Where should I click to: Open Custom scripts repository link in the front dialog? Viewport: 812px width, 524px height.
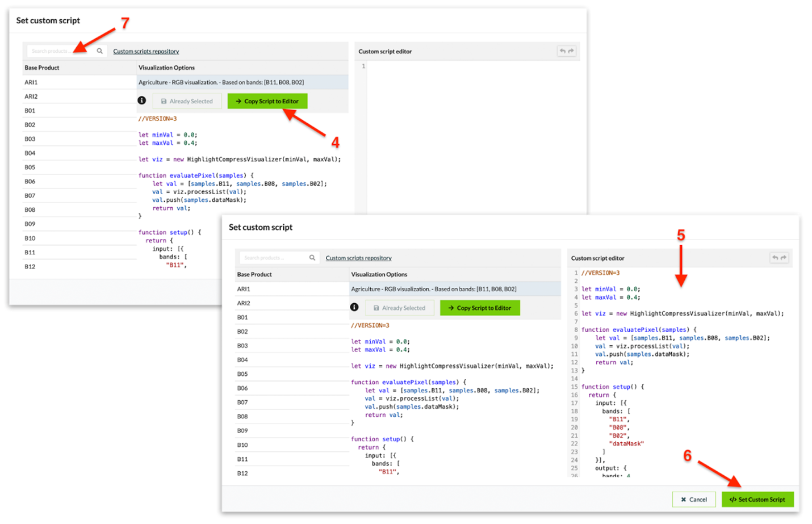(358, 258)
